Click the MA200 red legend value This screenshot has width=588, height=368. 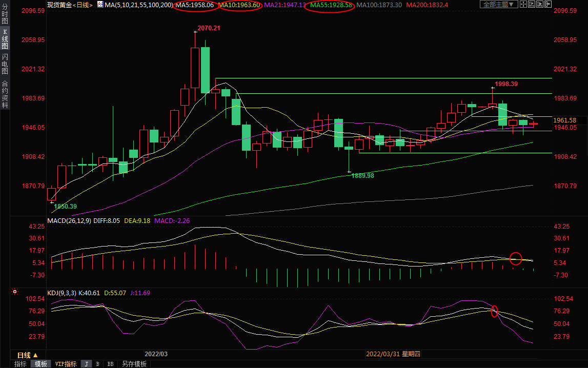tap(427, 5)
